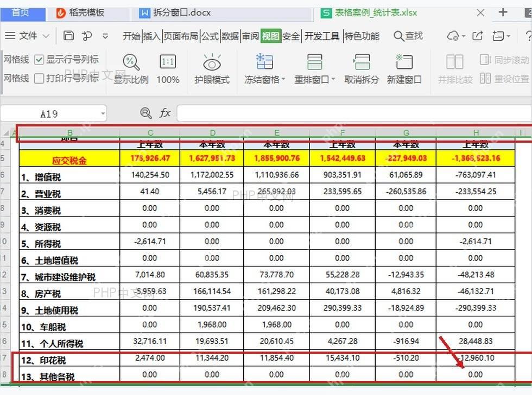The width and height of the screenshot is (532, 395).
Task: Click the Save icon in quick toolbar
Action: 68,36
